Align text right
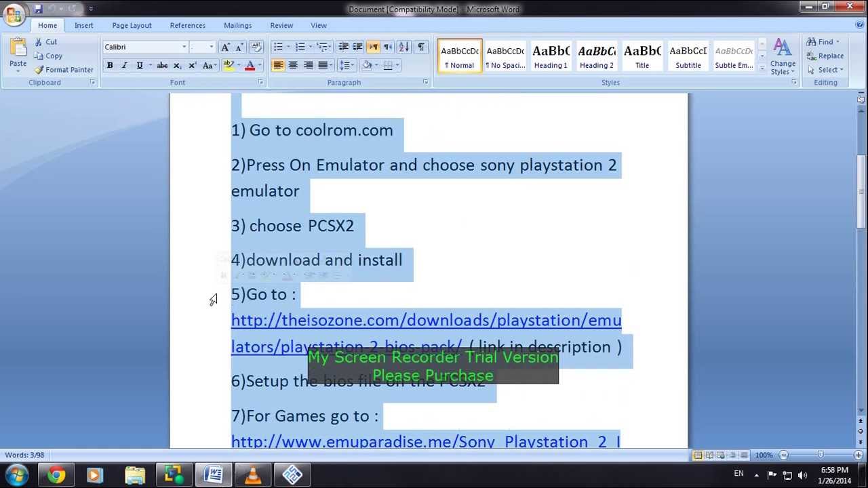 point(308,65)
